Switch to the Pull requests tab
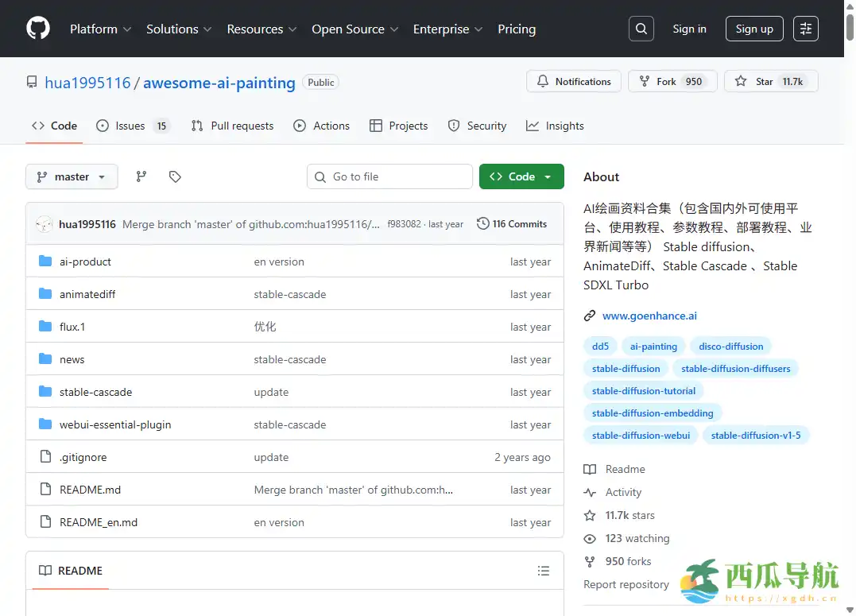The width and height of the screenshot is (856, 616). [x=232, y=126]
